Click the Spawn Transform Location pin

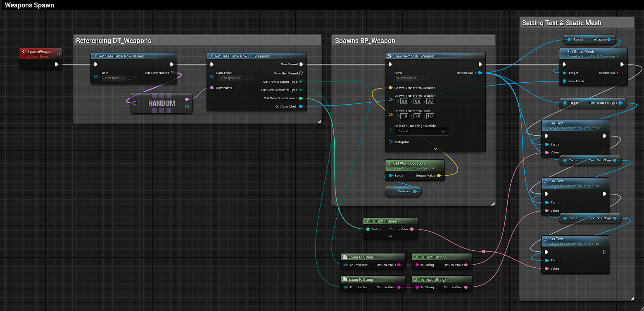coord(390,88)
